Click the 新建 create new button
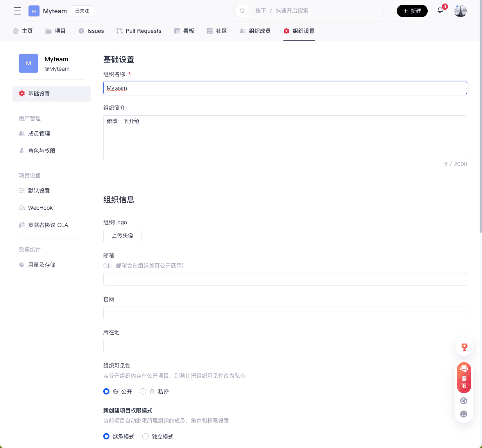 click(x=412, y=11)
